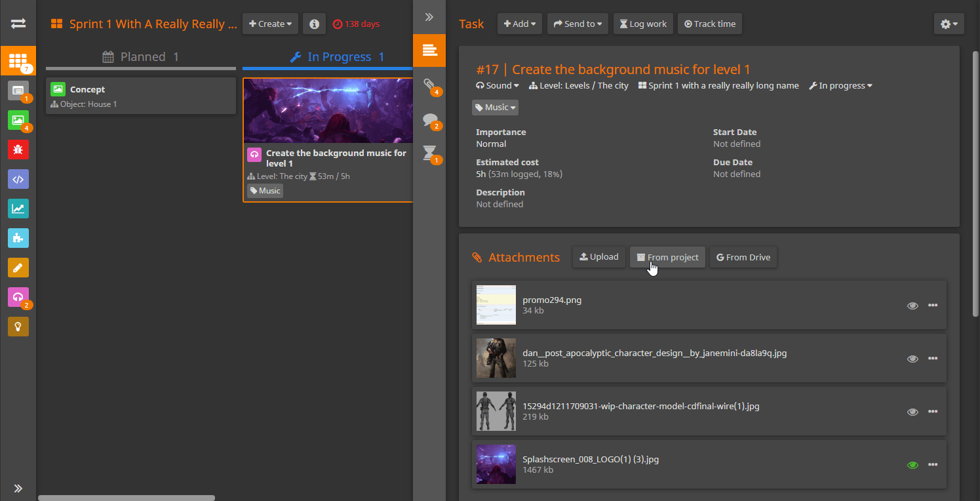Click the horizontal scrollbar under the board
Viewport: 980px width, 501px height.
(x=126, y=498)
